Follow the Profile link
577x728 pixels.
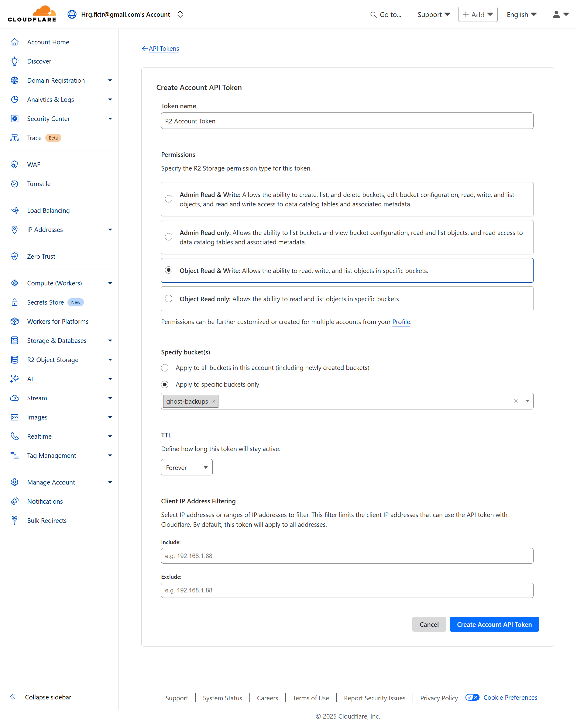pos(401,322)
